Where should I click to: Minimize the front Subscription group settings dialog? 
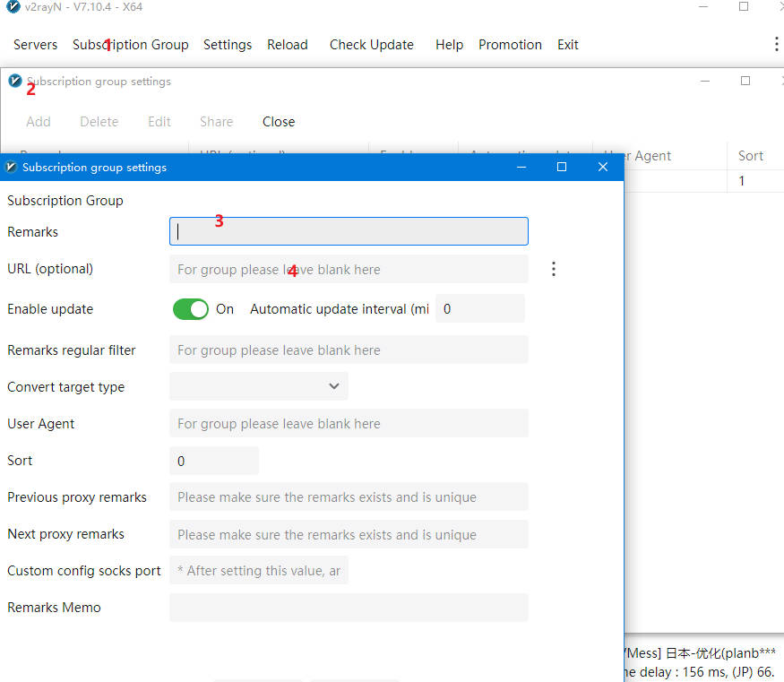point(521,167)
